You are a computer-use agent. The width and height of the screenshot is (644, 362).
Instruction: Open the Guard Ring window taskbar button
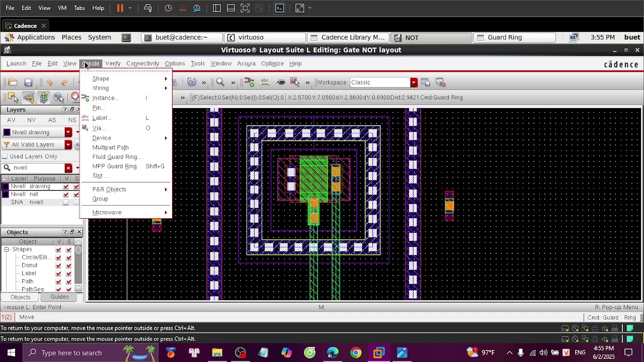515,37
